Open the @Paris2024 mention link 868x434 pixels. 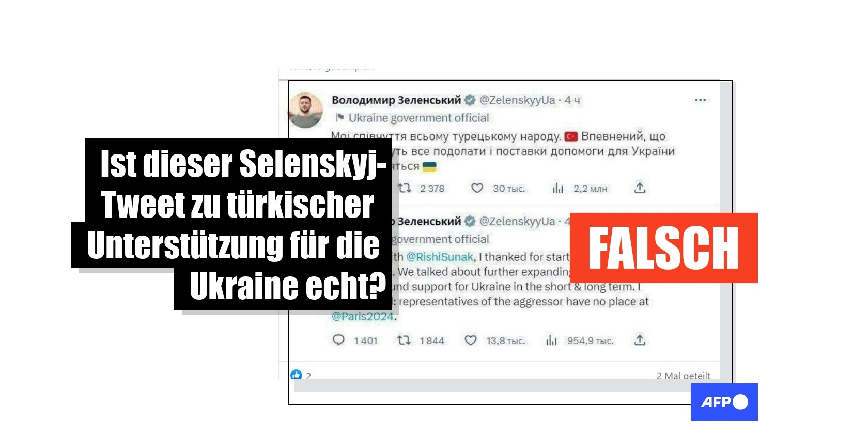pyautogui.click(x=363, y=316)
